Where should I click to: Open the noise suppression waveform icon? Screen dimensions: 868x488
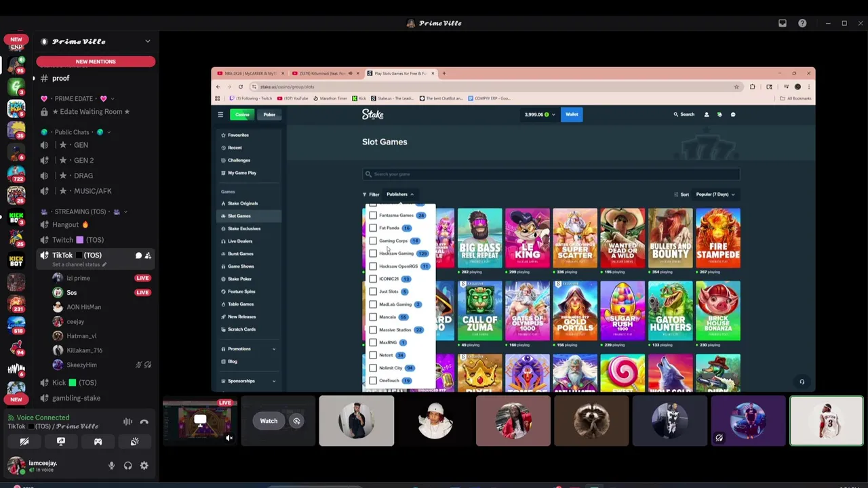[x=127, y=422]
